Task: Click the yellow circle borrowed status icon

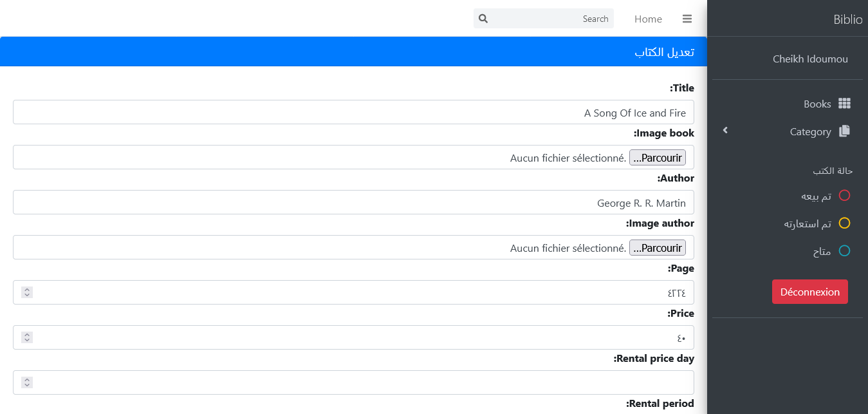Action: [x=844, y=223]
